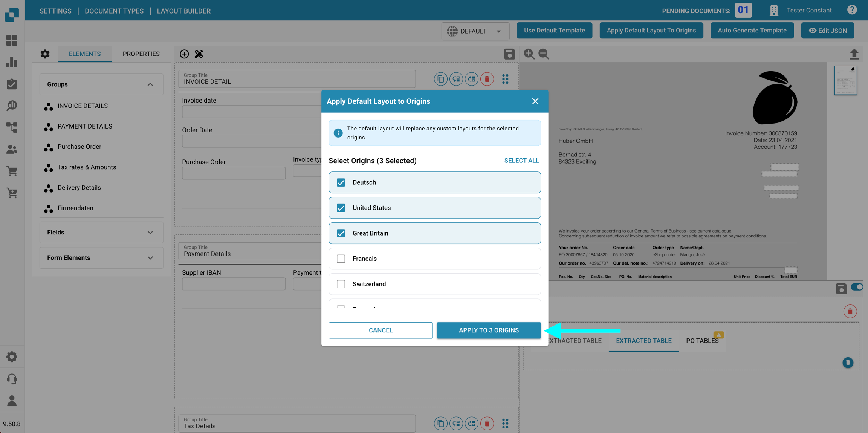
Task: Open help question mark icon
Action: [x=852, y=10]
